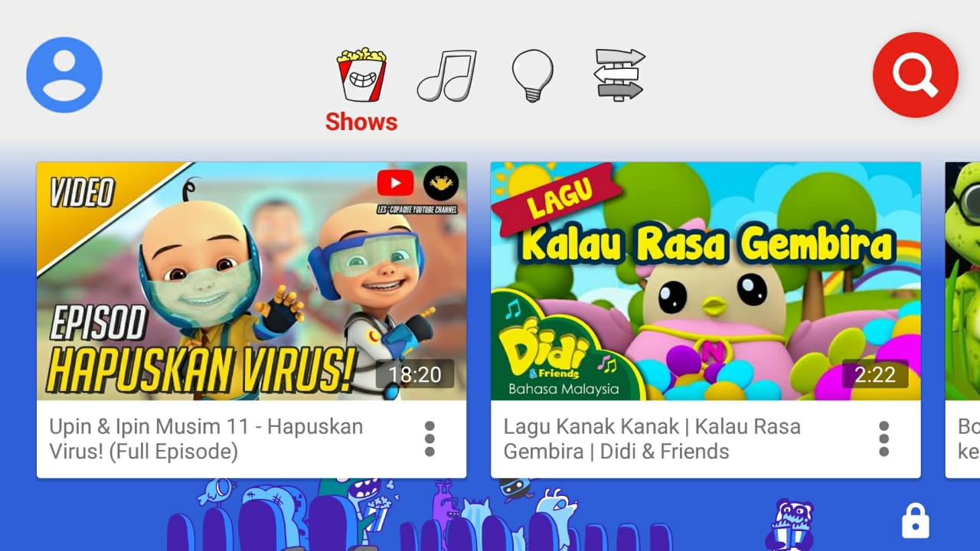980x551 pixels.
Task: Click the 18:20 duration badge
Action: [x=415, y=374]
